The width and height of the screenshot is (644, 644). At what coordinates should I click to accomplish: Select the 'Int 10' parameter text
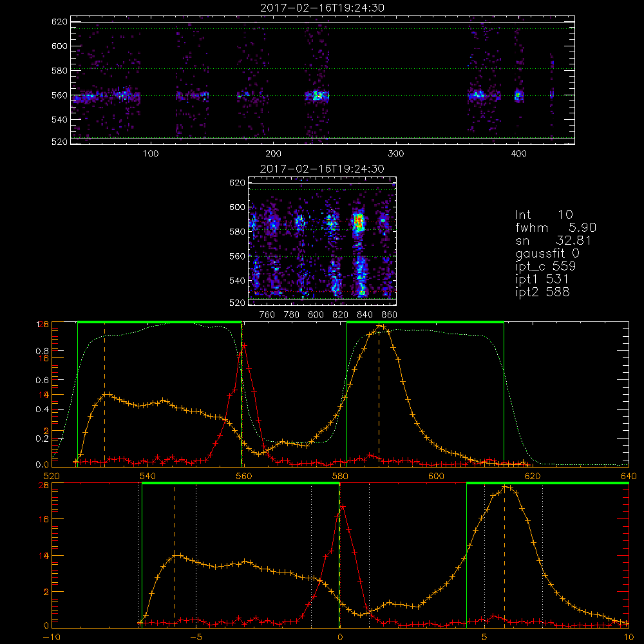pyautogui.click(x=544, y=214)
